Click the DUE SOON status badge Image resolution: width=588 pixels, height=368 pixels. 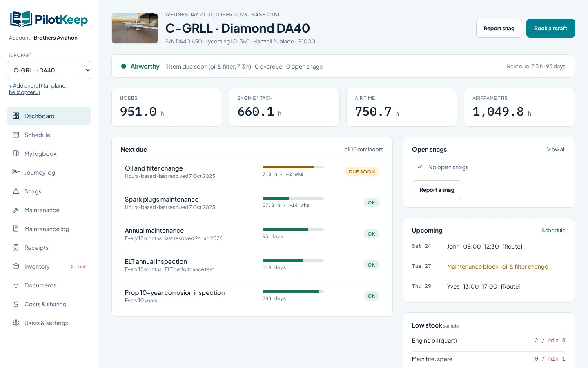pyautogui.click(x=362, y=172)
